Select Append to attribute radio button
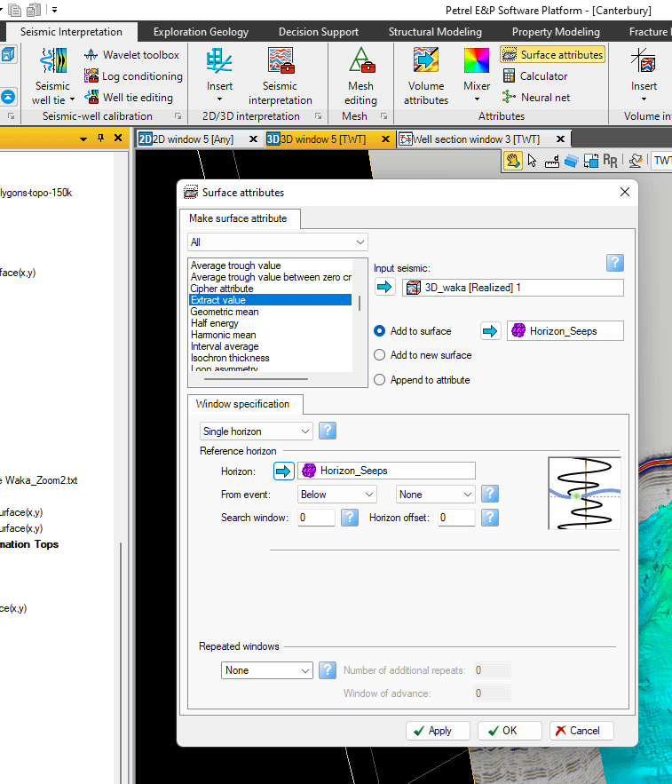Screen dimensions: 672x784 (x=380, y=380)
